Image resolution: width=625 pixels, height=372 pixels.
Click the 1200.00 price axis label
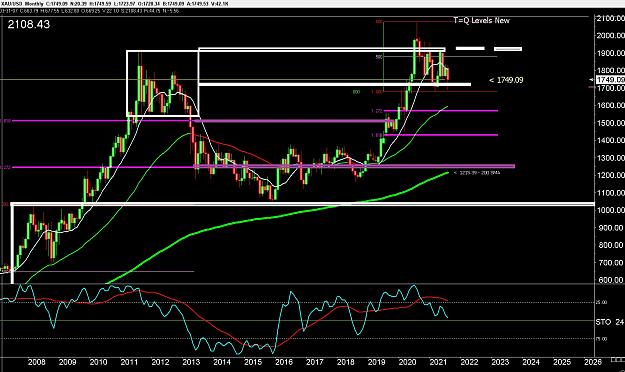click(x=610, y=175)
